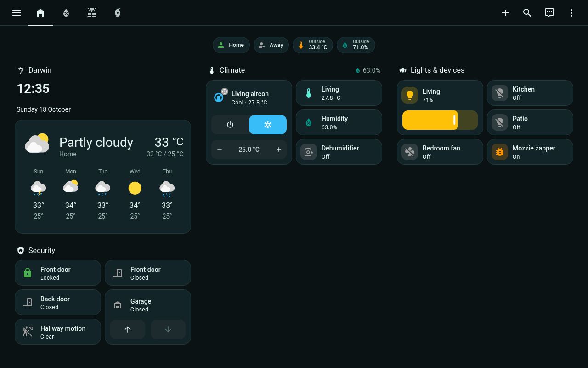Open the water-drop dashboard tab
This screenshot has width=588, height=368.
pyautogui.click(x=66, y=13)
